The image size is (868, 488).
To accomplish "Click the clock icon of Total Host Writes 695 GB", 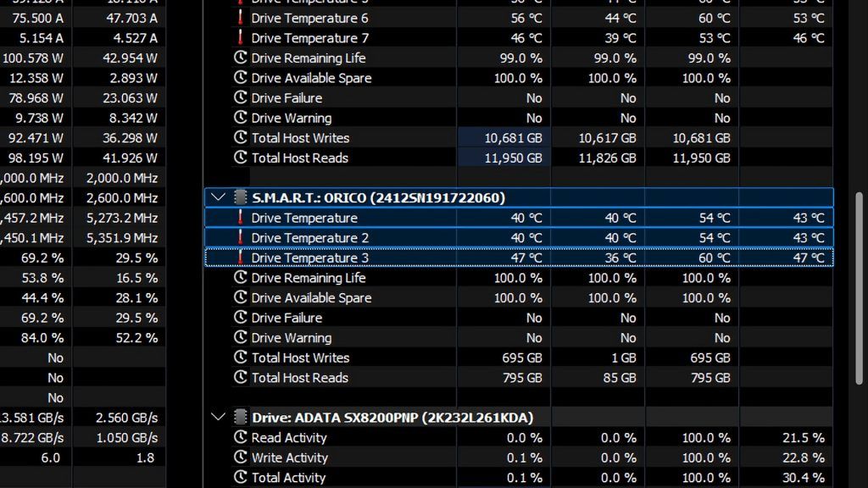I will point(240,357).
